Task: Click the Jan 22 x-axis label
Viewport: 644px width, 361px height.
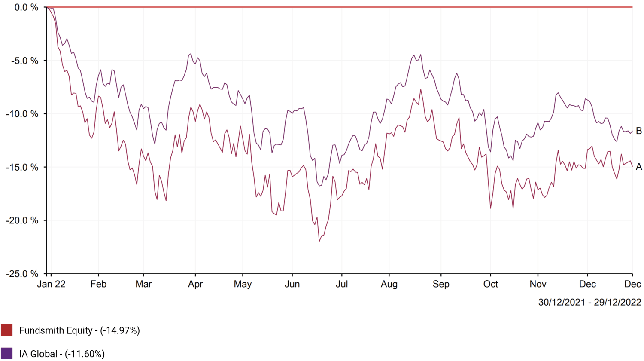Action: click(x=51, y=284)
